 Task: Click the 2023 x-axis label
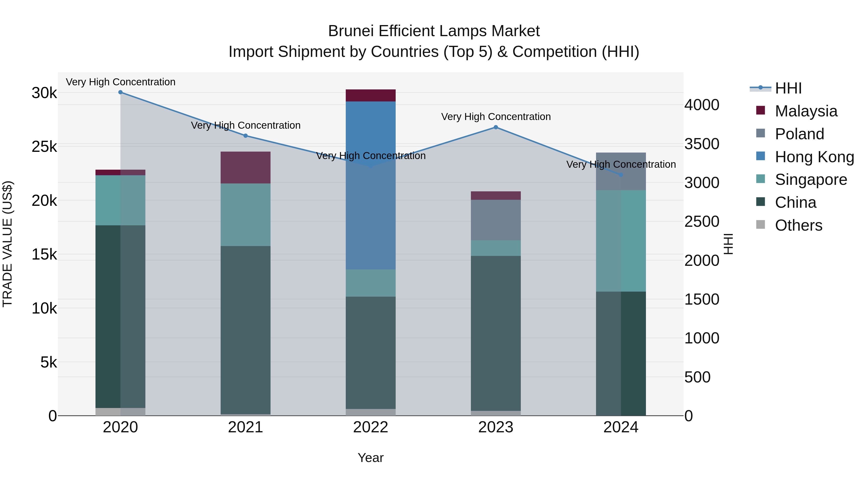(496, 427)
